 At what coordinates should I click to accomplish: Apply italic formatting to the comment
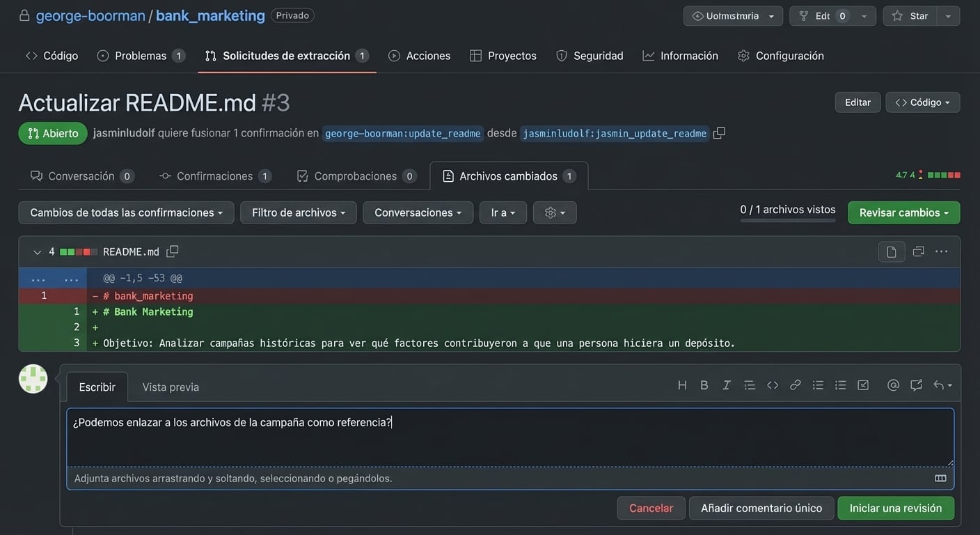[727, 385]
